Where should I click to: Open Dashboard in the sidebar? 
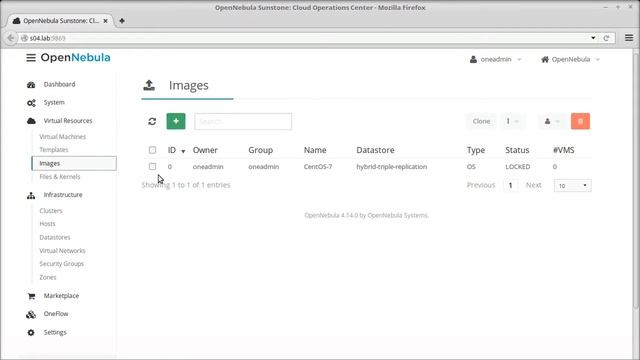point(60,84)
